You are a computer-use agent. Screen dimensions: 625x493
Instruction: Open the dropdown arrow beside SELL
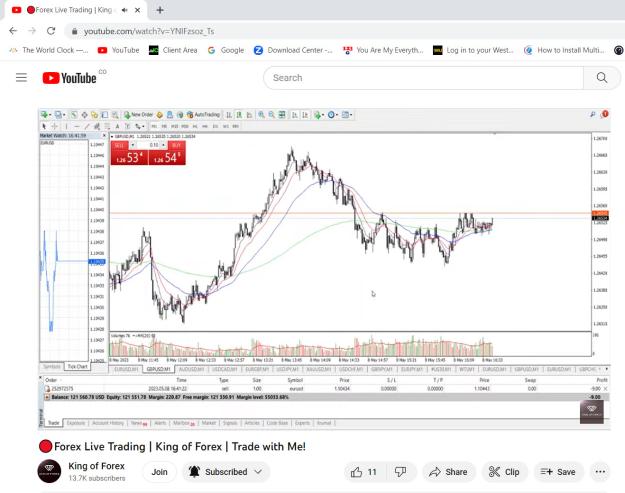pyautogui.click(x=133, y=145)
